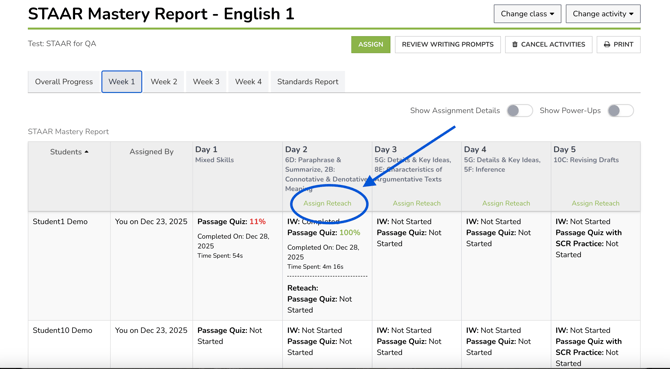Click Assign Reteach under Day 3

pyautogui.click(x=417, y=203)
